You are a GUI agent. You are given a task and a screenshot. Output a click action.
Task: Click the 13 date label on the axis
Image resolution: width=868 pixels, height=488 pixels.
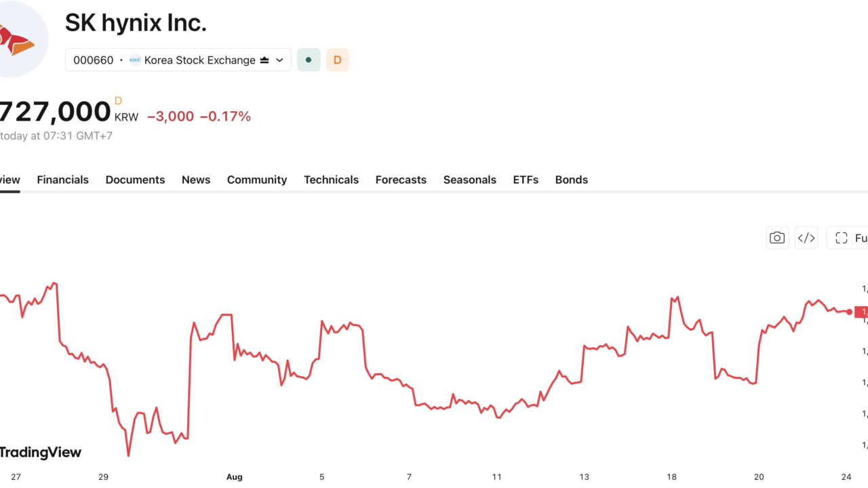click(x=584, y=477)
